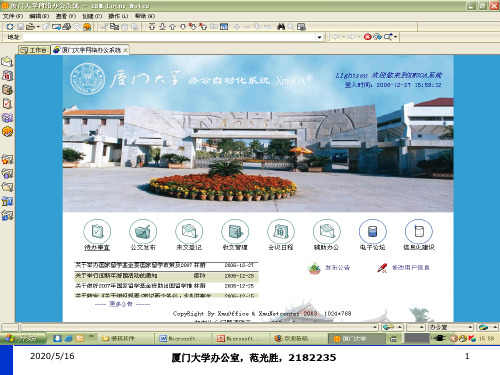Screen dimensions: 500x375
Task: Click the red stop button near address bar
Action: pyautogui.click(x=367, y=37)
